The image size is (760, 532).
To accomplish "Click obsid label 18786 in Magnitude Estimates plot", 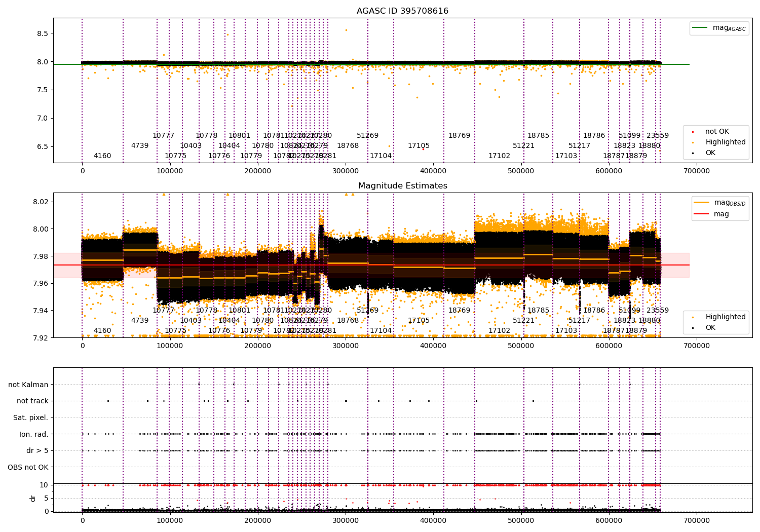I will [x=594, y=311].
